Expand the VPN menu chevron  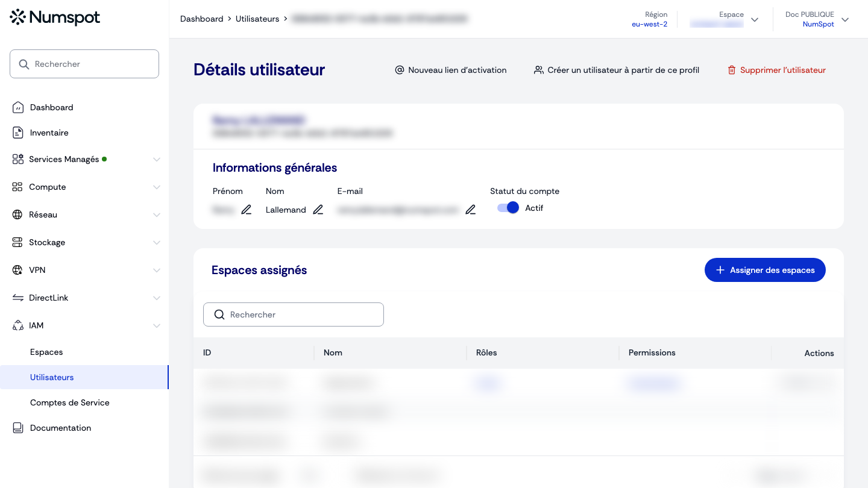(x=157, y=271)
